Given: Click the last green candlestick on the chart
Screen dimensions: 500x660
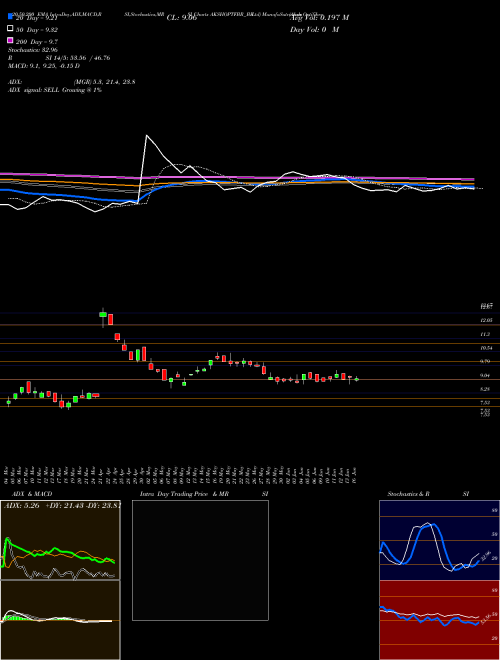Looking at the screenshot, I should point(356,379).
